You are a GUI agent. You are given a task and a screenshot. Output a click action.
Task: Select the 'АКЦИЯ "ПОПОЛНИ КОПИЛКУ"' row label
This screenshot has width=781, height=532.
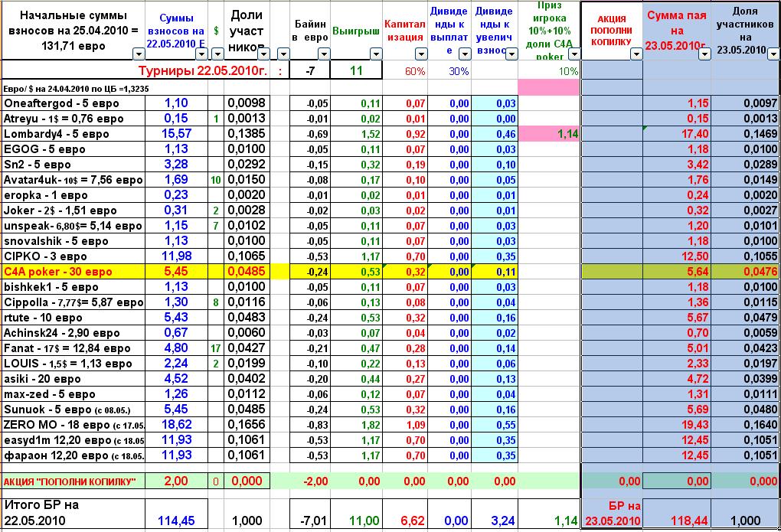pyautogui.click(x=74, y=481)
